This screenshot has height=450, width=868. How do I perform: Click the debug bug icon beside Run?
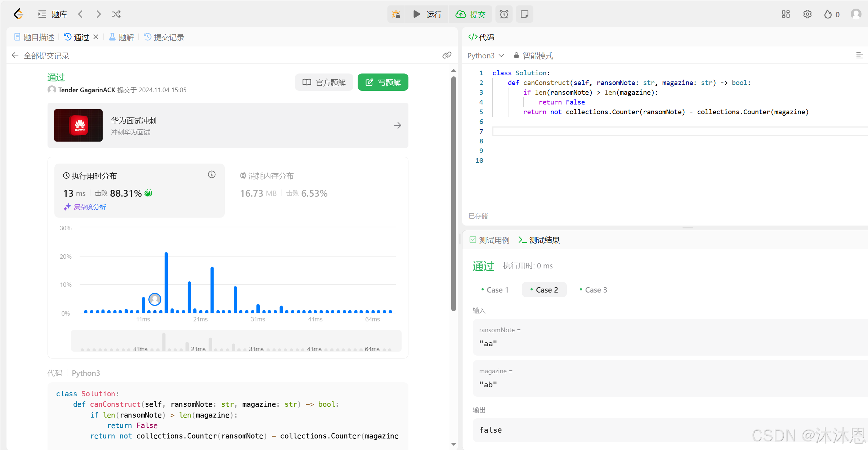pos(396,14)
